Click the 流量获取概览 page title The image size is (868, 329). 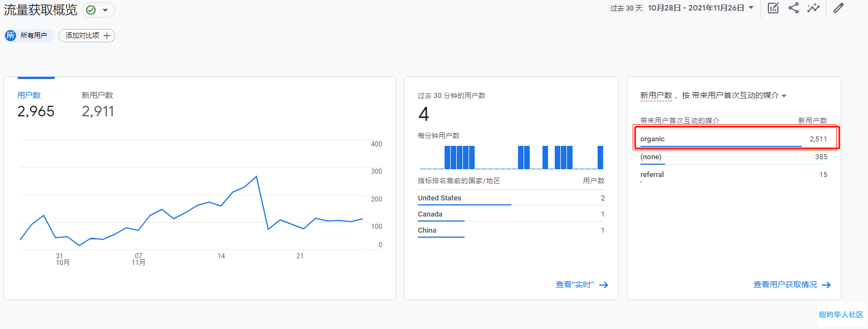(x=41, y=10)
